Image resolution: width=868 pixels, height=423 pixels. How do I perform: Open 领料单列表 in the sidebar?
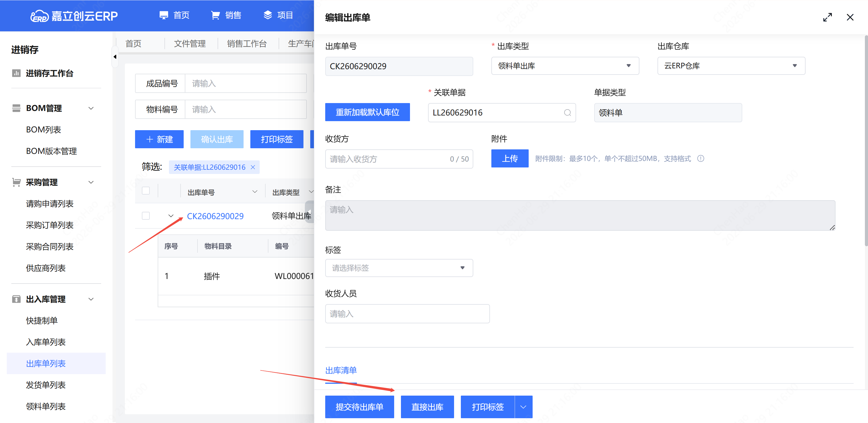click(45, 407)
